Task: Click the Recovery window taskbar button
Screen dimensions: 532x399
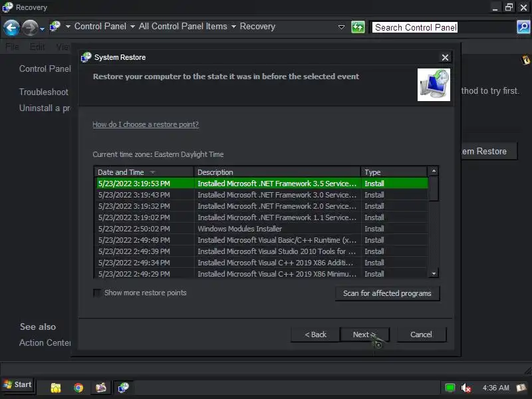Action: click(x=123, y=387)
